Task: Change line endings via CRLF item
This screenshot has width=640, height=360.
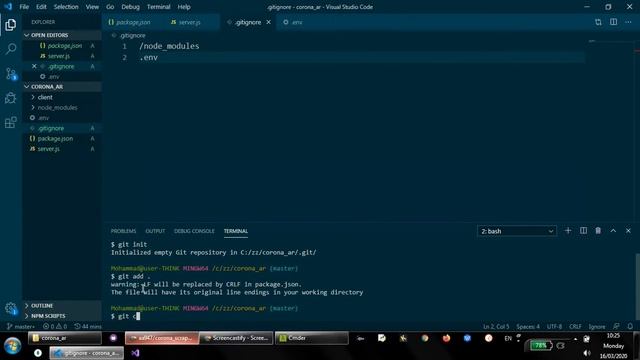Action: [575, 327]
